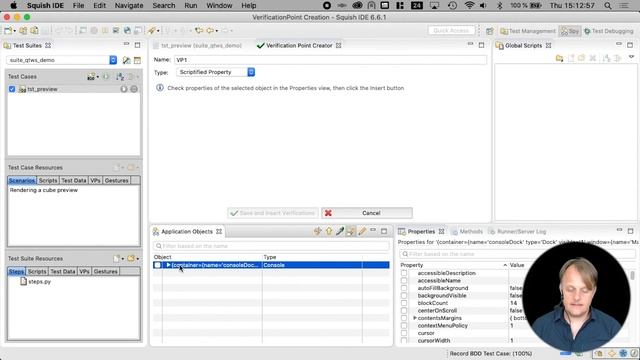
Task: Check the accessibleDescription property checkbox
Action: [x=404, y=273]
